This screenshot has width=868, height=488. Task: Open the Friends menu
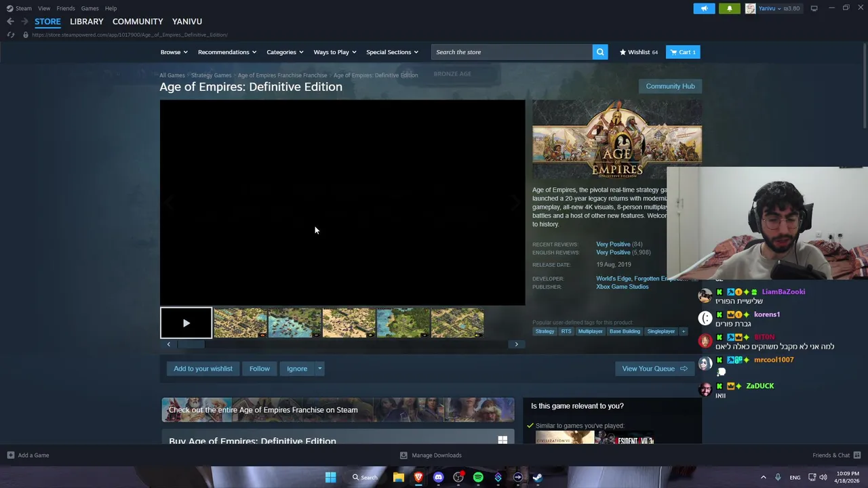coord(66,8)
